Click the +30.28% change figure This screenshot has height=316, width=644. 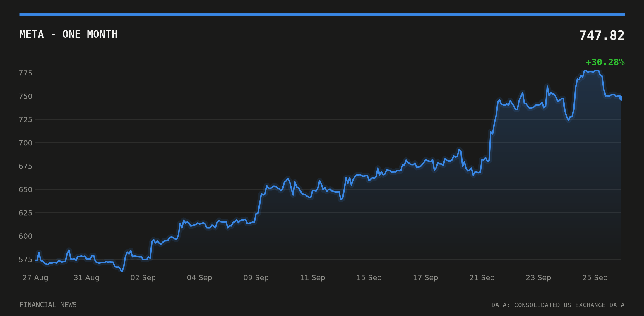point(605,62)
